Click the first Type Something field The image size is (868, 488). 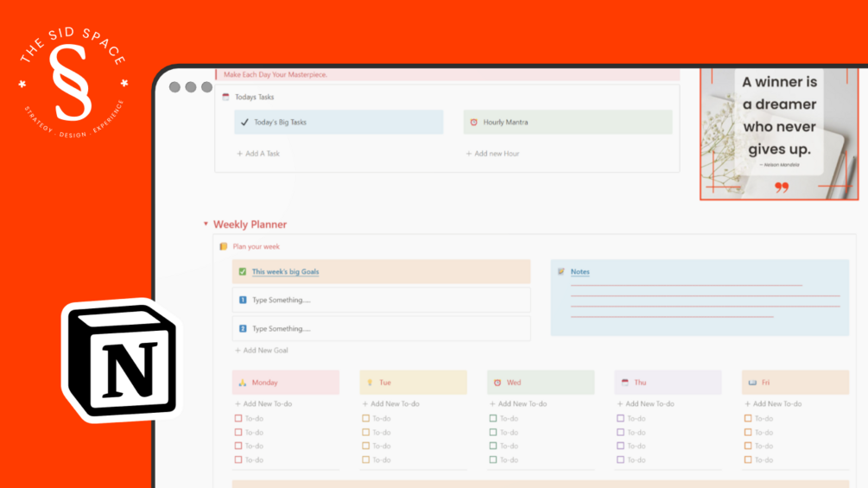tap(382, 300)
